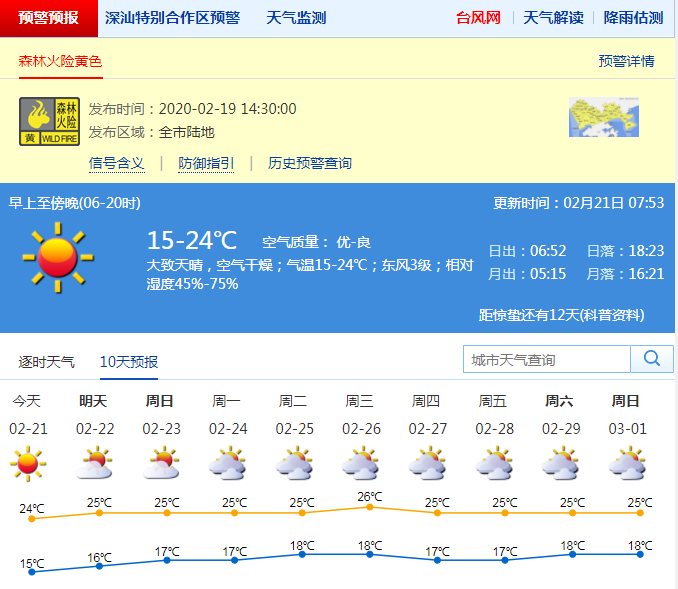This screenshot has width=678, height=589.
Task: Click the magnifier search button
Action: (x=652, y=359)
